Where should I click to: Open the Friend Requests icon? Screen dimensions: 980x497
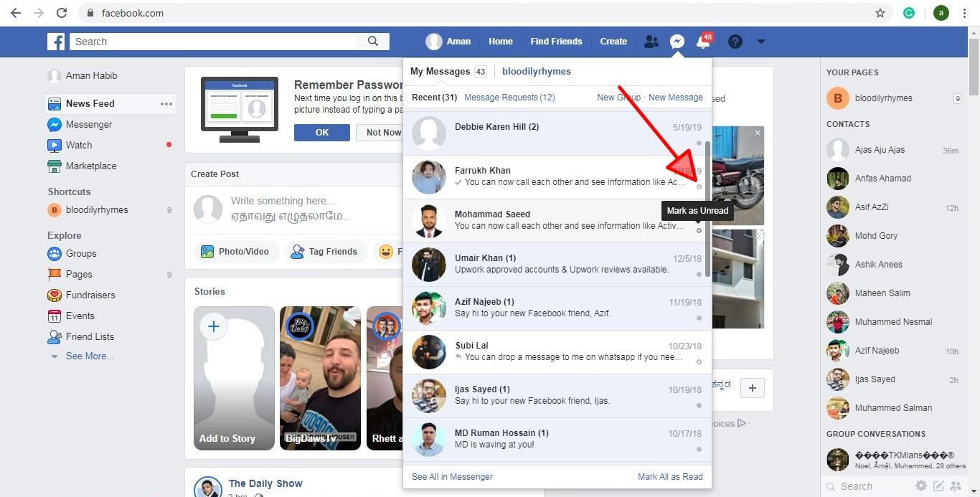click(651, 42)
